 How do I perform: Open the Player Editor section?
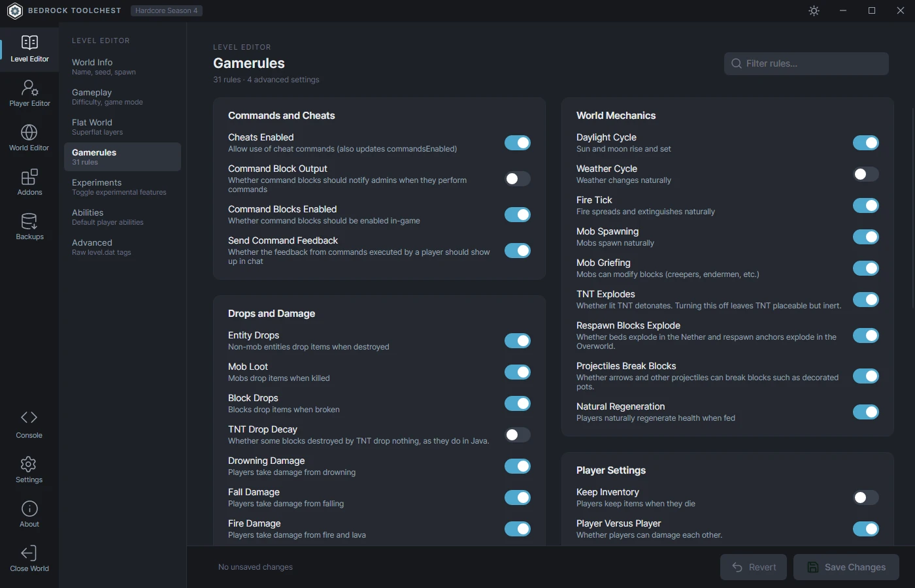(29, 93)
